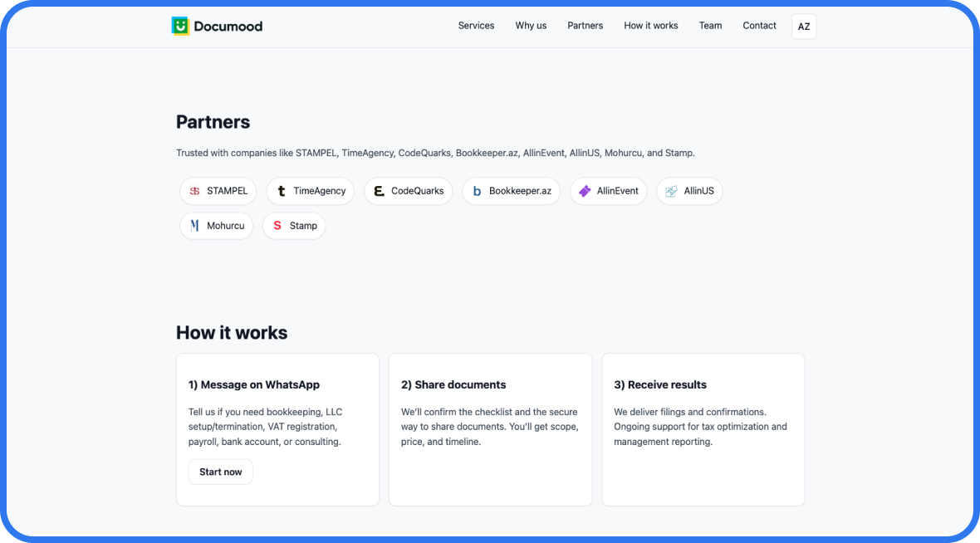Click the TimeAgency 't' logo icon
Image resolution: width=980 pixels, height=543 pixels.
pos(282,191)
